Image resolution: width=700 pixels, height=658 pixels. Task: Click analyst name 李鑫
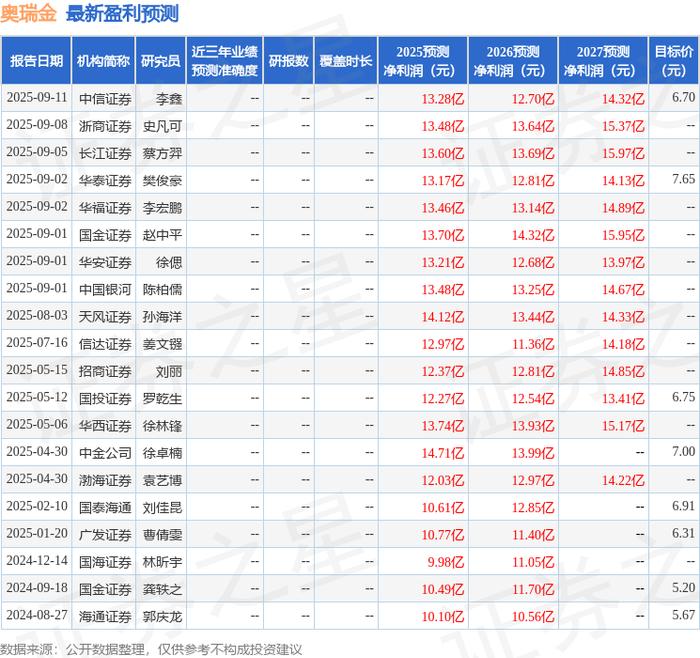tap(169, 99)
